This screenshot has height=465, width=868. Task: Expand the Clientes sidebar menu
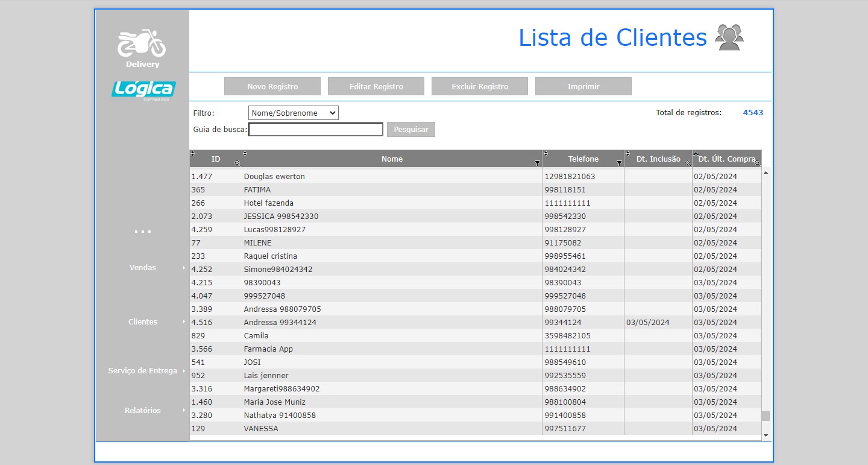pyautogui.click(x=143, y=322)
